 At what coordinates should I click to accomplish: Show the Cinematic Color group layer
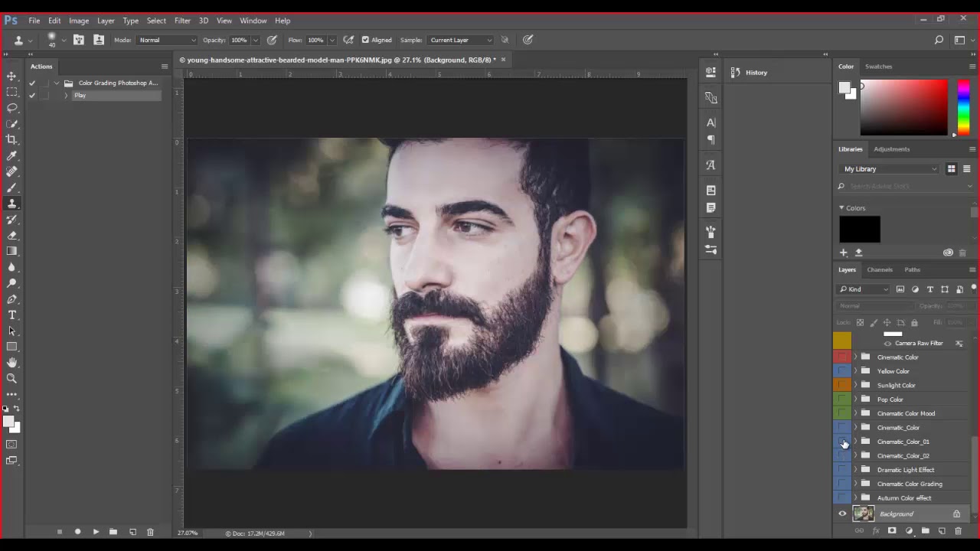[842, 357]
